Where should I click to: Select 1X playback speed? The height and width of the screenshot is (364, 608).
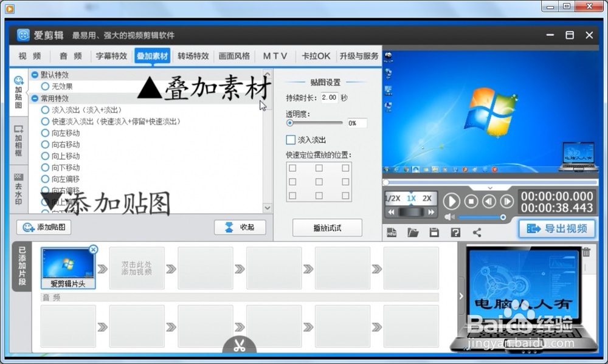[x=412, y=199]
